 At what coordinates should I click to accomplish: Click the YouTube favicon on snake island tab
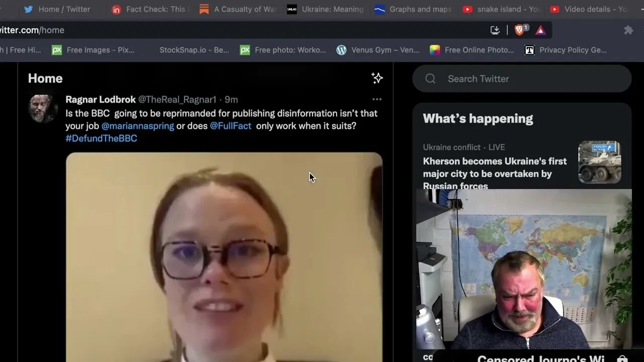(467, 9)
